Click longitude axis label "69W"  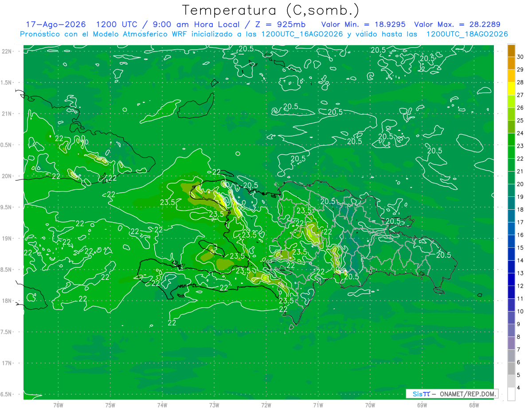click(422, 405)
